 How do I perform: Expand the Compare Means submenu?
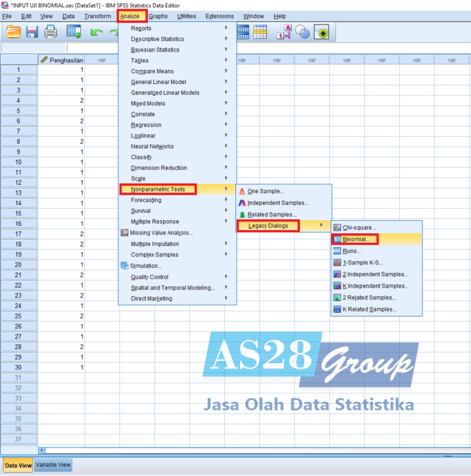coord(152,71)
